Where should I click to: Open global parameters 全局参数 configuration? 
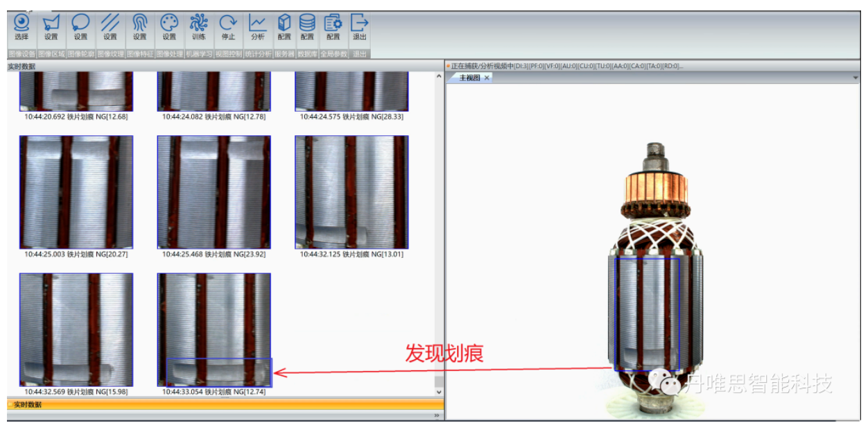[333, 27]
